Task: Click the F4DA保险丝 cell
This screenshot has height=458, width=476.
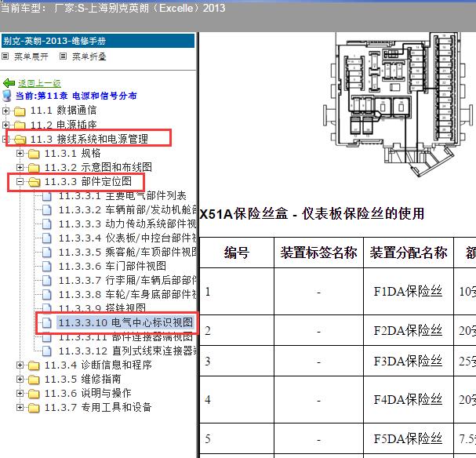Action: point(409,399)
